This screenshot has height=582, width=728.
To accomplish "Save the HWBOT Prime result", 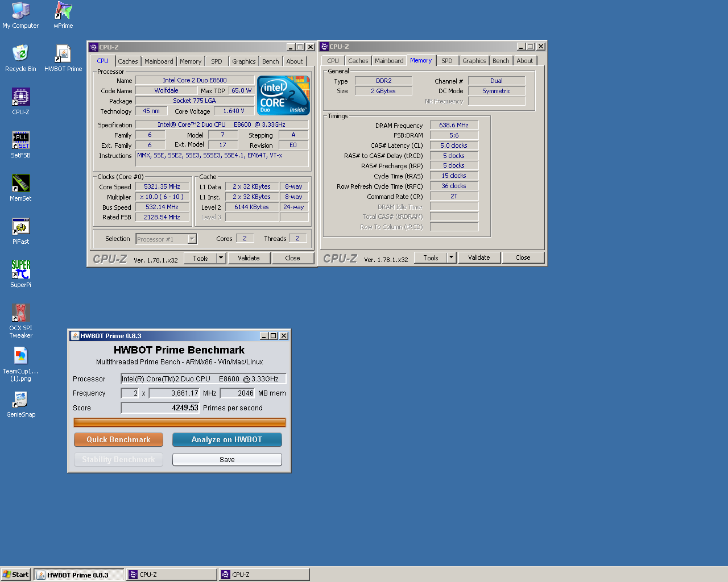I will (227, 459).
